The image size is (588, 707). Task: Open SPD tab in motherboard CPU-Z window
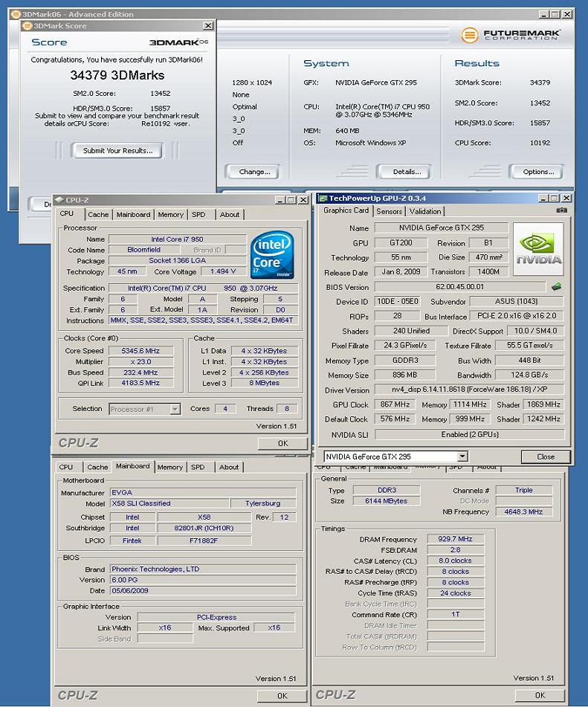pos(198,467)
